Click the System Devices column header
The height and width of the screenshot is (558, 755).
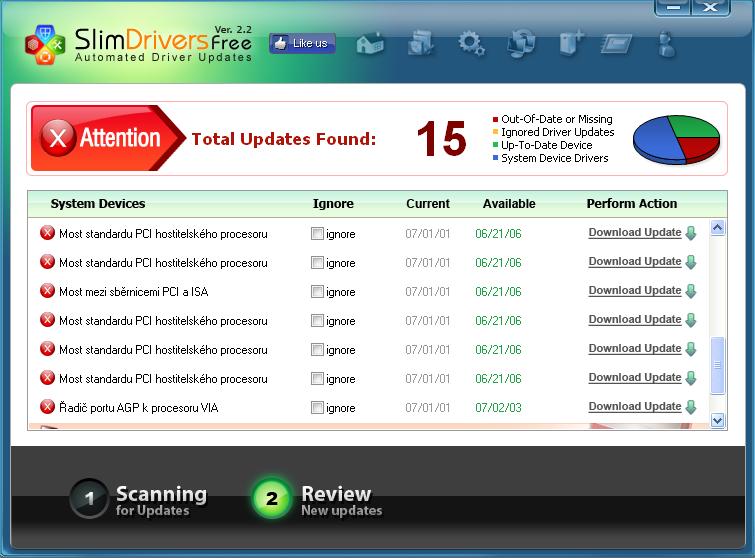[98, 204]
